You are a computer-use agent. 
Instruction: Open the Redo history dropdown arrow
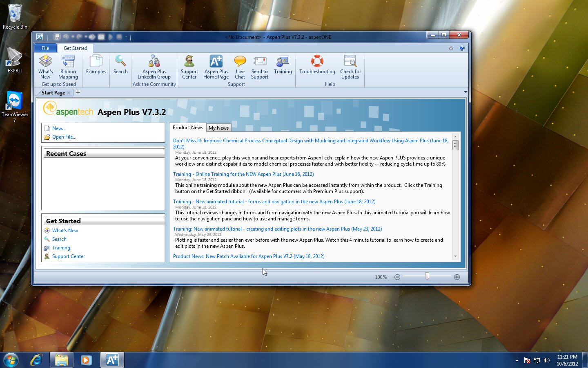click(86, 37)
